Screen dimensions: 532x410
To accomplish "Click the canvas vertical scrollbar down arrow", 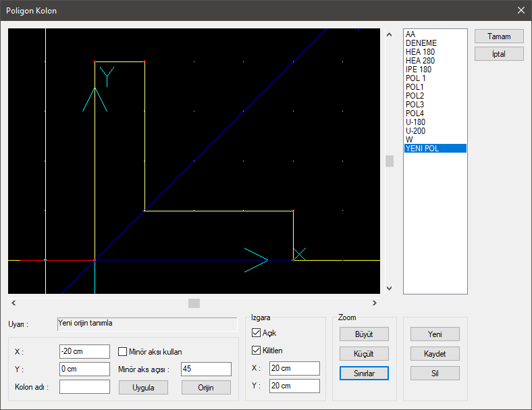I will coord(389,288).
